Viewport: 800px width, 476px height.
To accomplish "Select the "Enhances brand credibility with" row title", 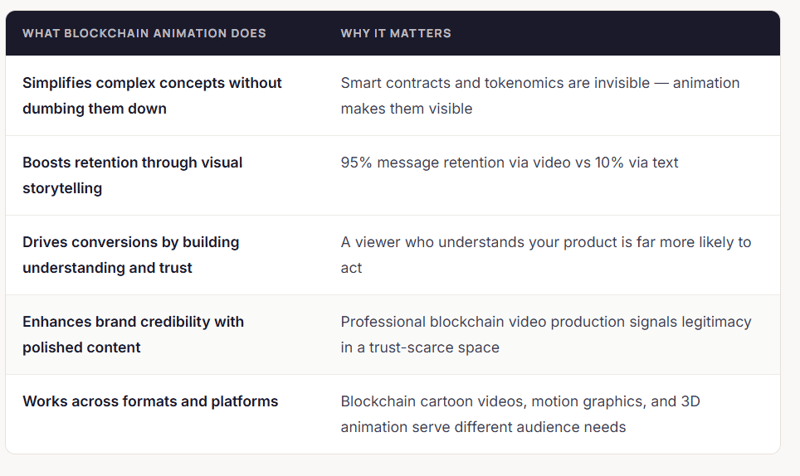I will [x=133, y=322].
